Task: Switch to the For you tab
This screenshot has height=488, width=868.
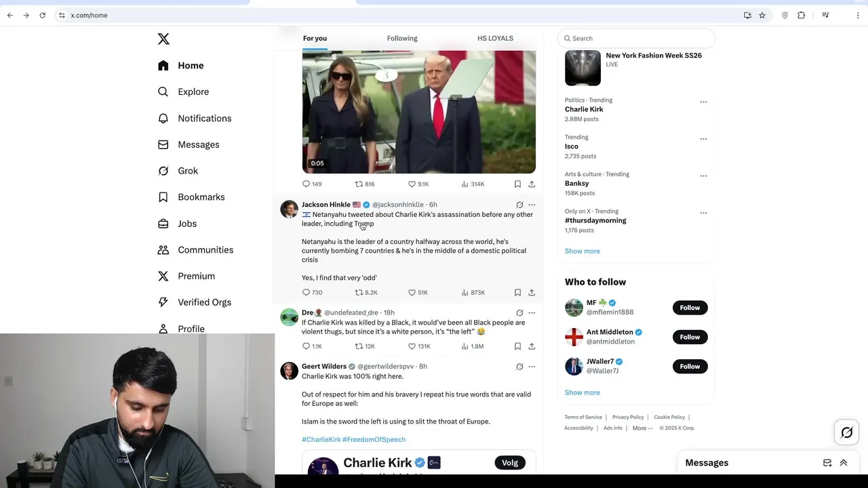Action: point(315,39)
